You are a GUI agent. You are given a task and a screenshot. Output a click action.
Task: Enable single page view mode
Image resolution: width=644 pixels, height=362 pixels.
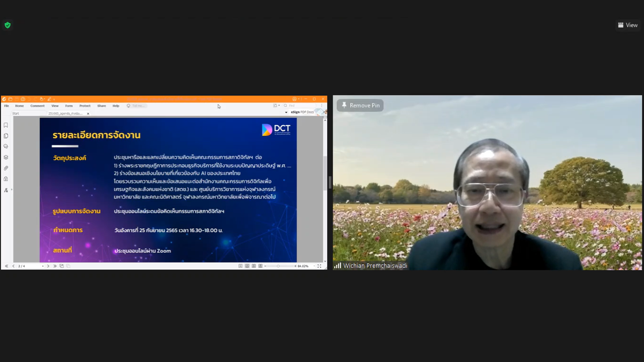point(240,266)
